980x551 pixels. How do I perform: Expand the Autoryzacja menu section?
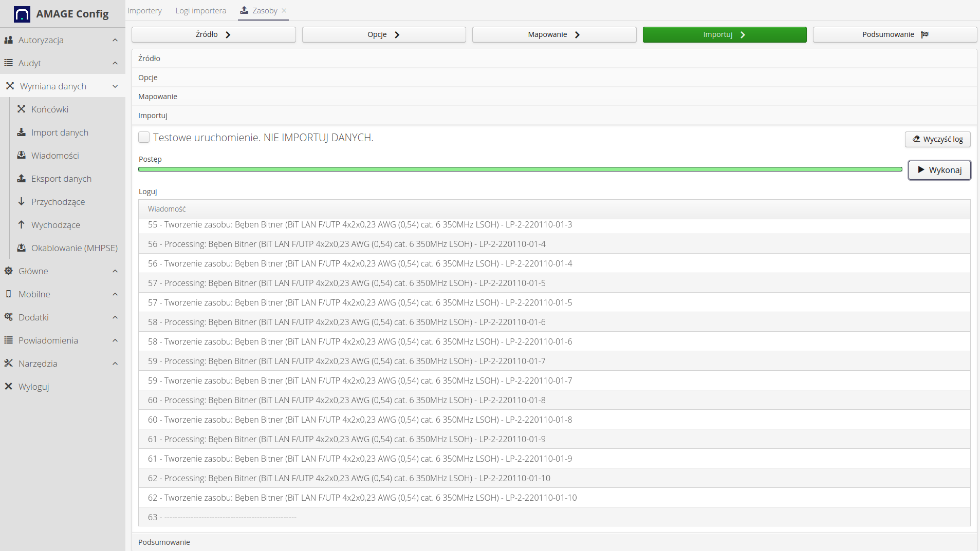point(115,40)
